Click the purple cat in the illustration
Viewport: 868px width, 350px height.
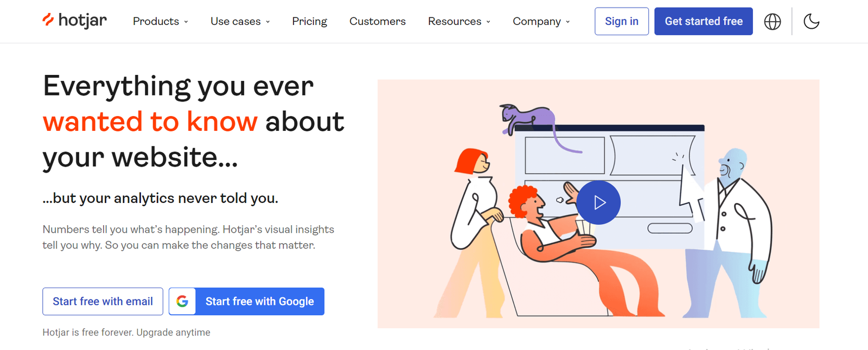(527, 118)
